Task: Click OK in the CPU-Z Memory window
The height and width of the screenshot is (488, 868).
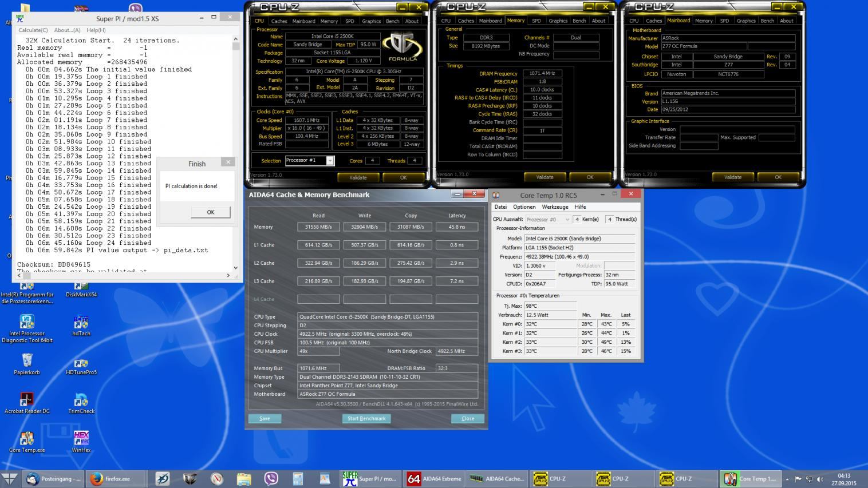Action: point(590,177)
